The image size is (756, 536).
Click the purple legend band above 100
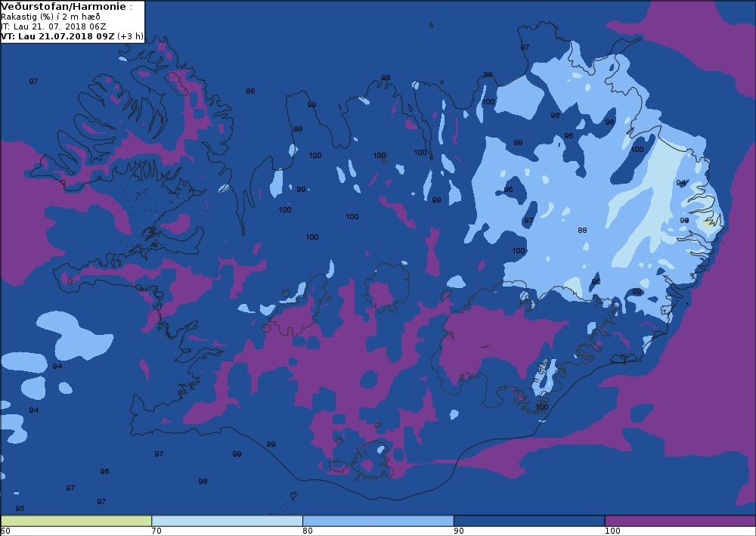pyautogui.click(x=680, y=521)
